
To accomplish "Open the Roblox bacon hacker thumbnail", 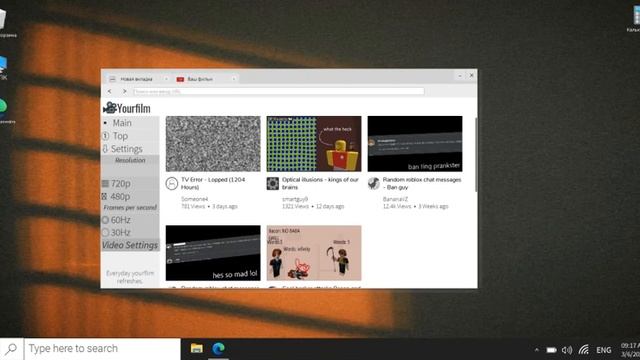I will tap(314, 253).
